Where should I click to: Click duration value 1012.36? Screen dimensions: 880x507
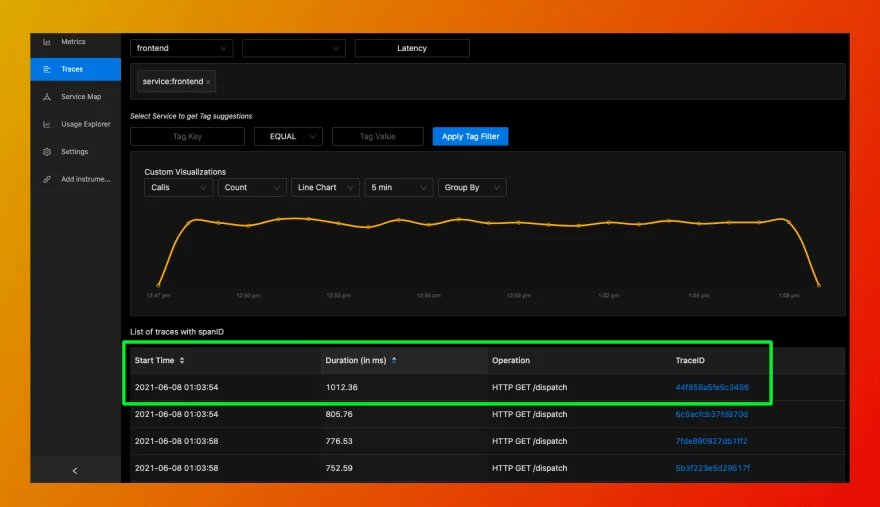[x=341, y=387]
